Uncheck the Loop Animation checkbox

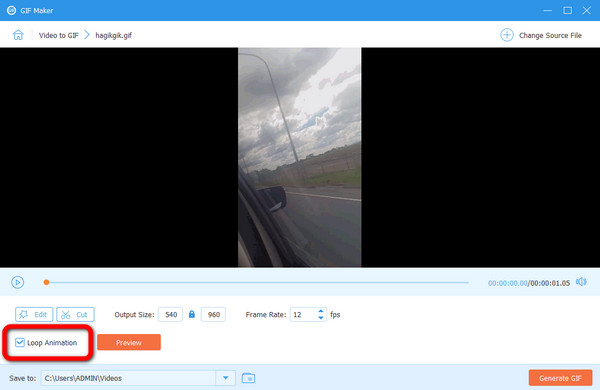20,343
